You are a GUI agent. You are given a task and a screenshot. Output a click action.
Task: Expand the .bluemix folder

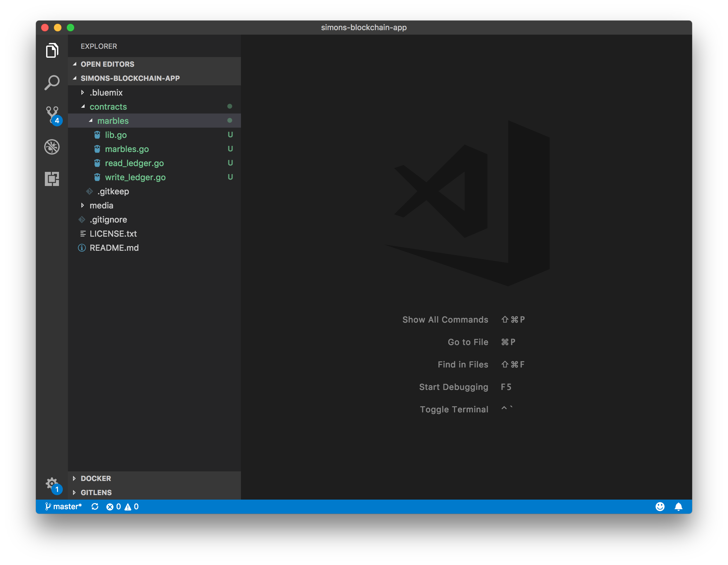point(106,92)
